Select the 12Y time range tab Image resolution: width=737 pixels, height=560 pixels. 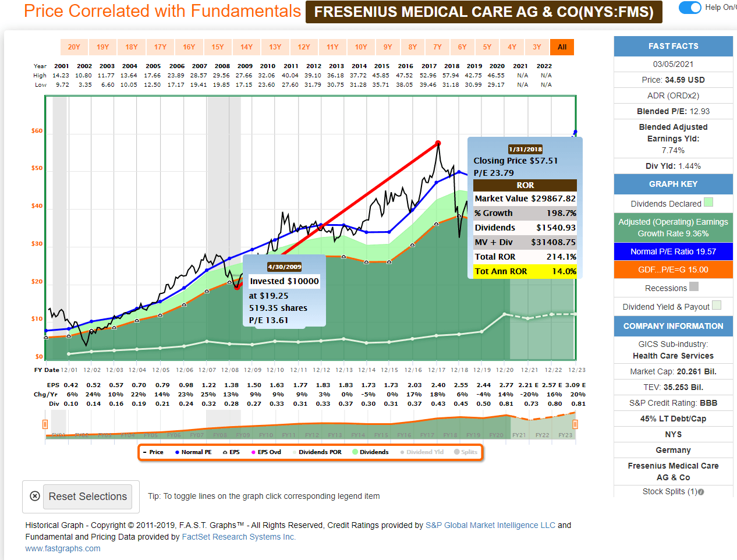(304, 47)
